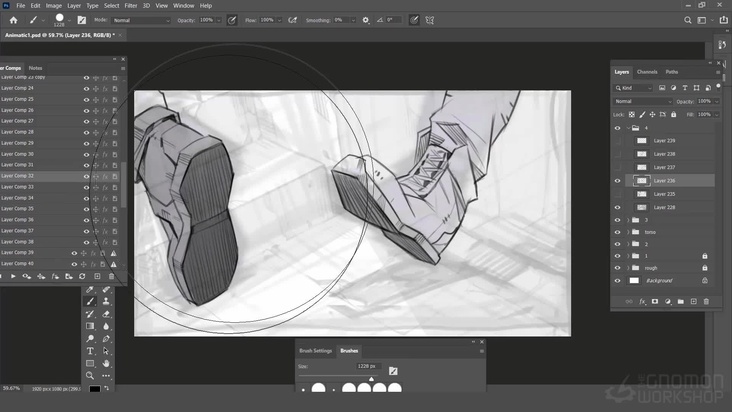
Task: Hide Layer 236 using its eye icon
Action: pos(618,181)
